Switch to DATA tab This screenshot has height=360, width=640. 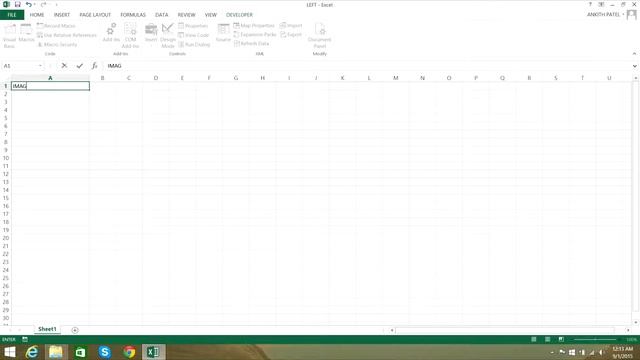tap(162, 15)
